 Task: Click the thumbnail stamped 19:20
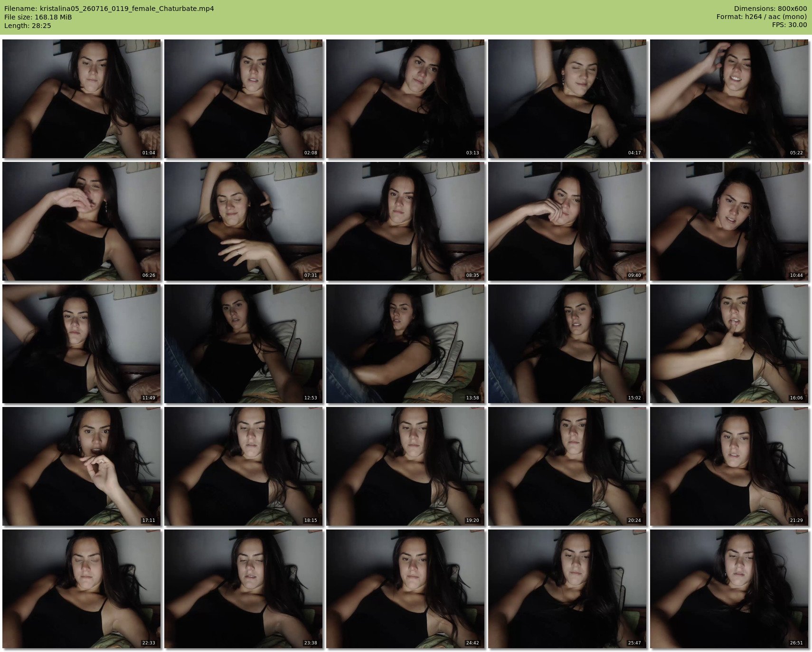point(405,466)
